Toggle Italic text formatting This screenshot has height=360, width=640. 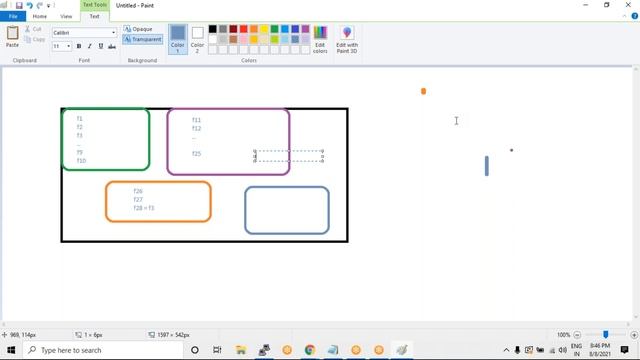pos(89,47)
